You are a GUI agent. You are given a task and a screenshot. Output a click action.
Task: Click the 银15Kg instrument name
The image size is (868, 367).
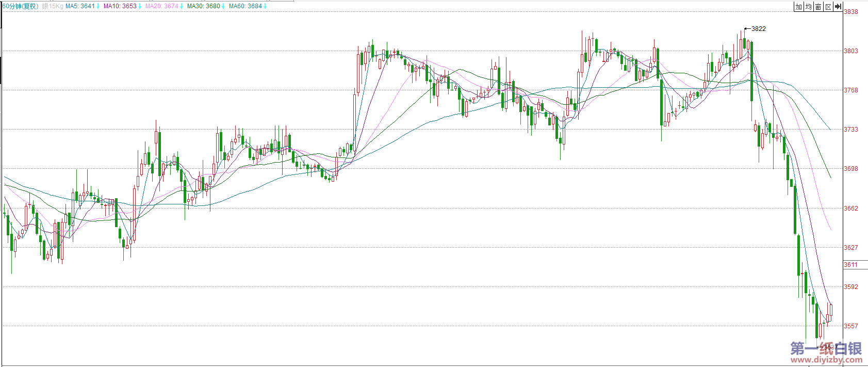click(x=53, y=6)
